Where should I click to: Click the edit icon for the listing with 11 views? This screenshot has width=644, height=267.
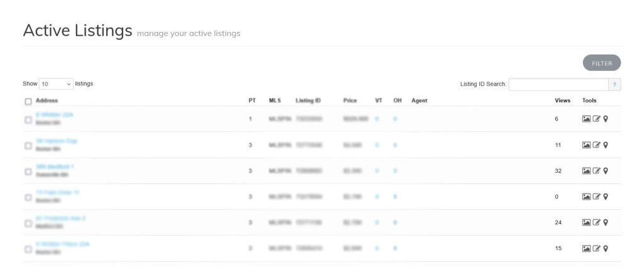(x=596, y=145)
